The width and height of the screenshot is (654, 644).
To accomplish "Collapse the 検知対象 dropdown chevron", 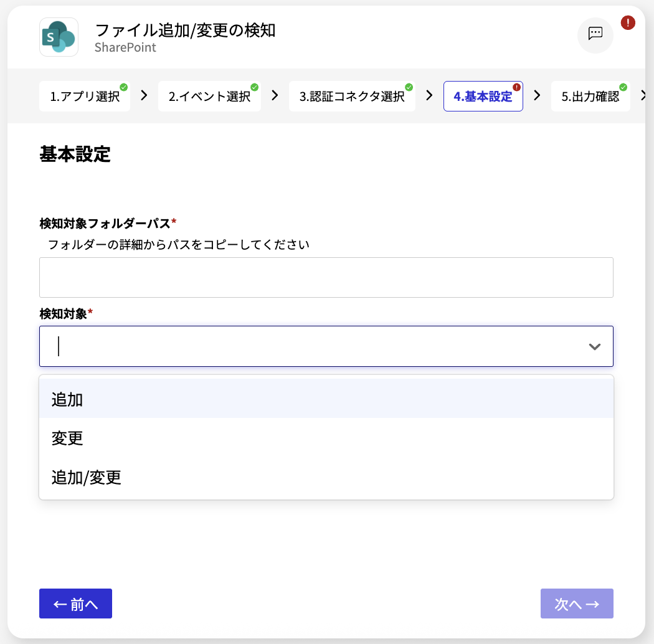I will click(594, 347).
